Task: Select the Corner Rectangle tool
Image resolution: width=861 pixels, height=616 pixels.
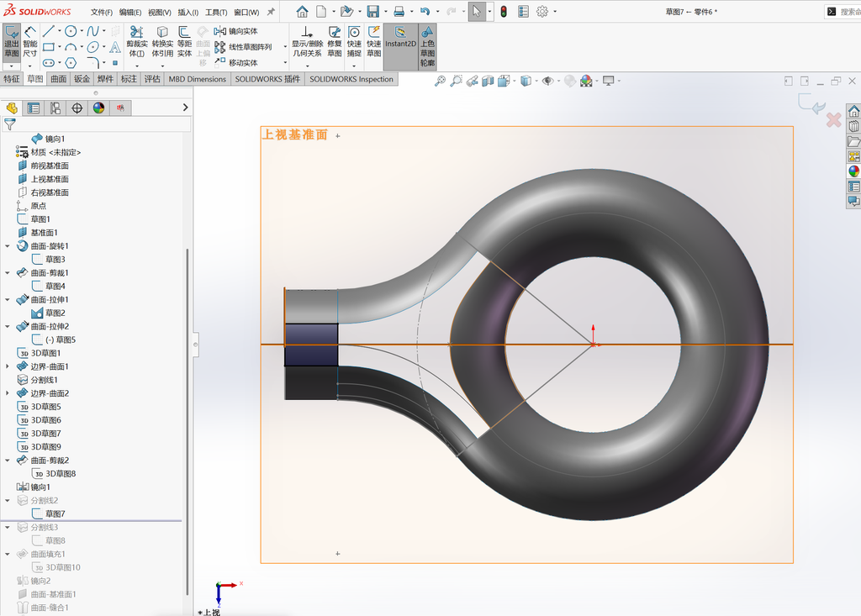Action: click(48, 47)
